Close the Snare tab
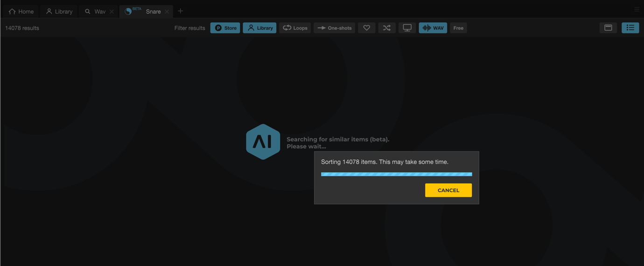 [167, 12]
